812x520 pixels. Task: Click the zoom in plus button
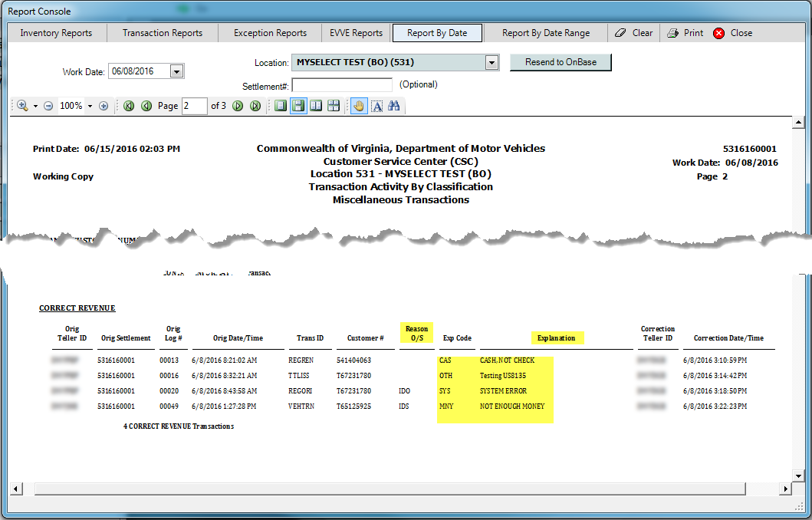pos(104,106)
